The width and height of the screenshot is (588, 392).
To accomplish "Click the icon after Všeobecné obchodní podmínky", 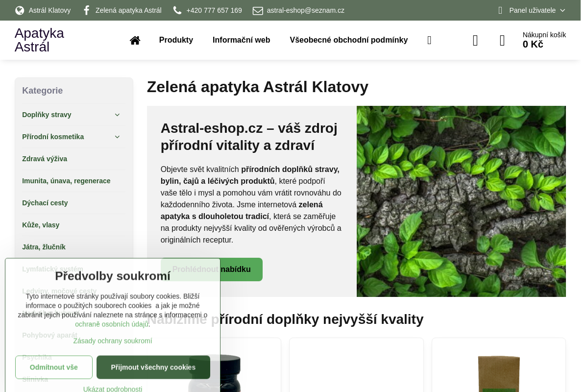I will coord(429,40).
